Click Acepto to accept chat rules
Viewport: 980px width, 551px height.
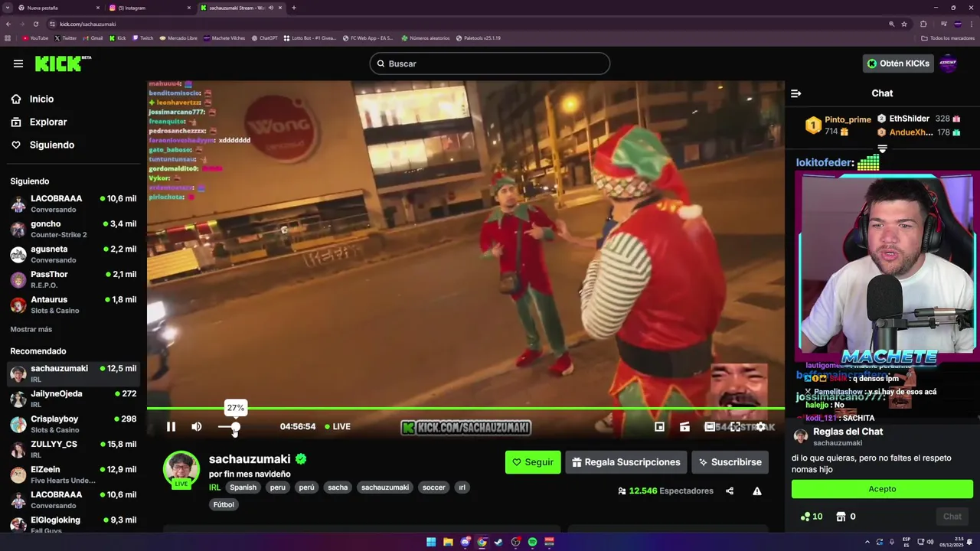point(882,489)
